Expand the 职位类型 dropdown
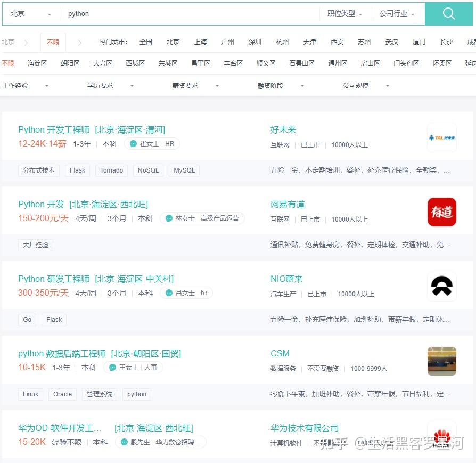 click(345, 14)
